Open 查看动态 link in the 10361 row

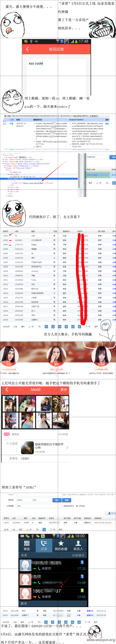click(x=87, y=522)
